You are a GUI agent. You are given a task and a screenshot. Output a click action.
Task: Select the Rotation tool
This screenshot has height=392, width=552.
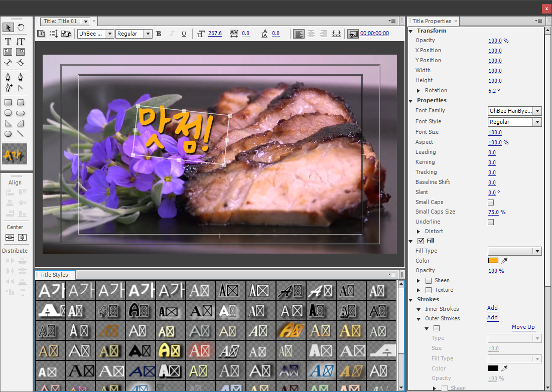pyautogui.click(x=21, y=28)
